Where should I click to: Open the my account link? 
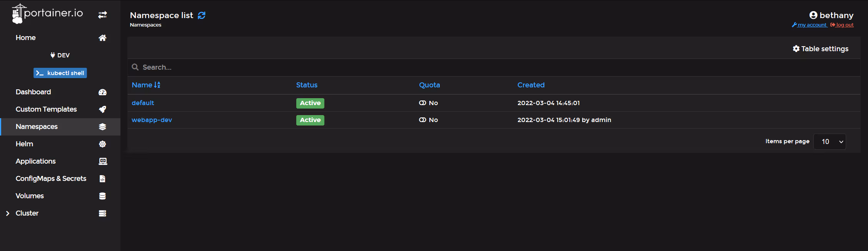click(812, 25)
